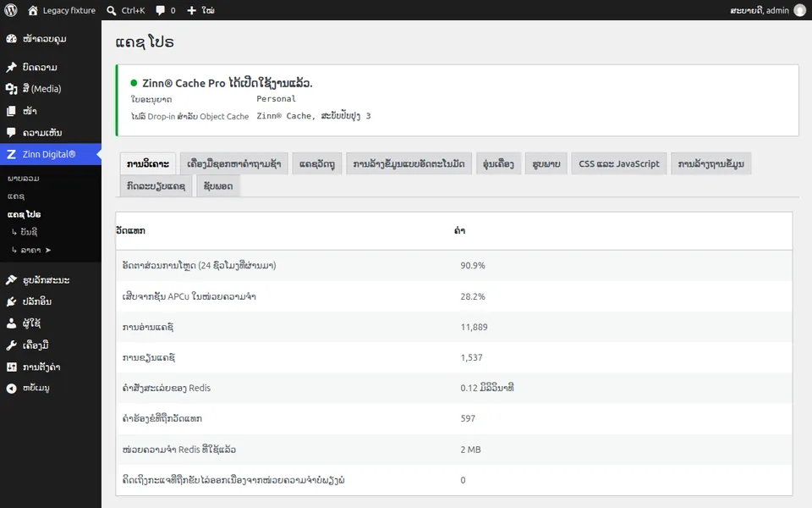Open the comments bubble in the admin bar
812x508 pixels.
coord(161,10)
